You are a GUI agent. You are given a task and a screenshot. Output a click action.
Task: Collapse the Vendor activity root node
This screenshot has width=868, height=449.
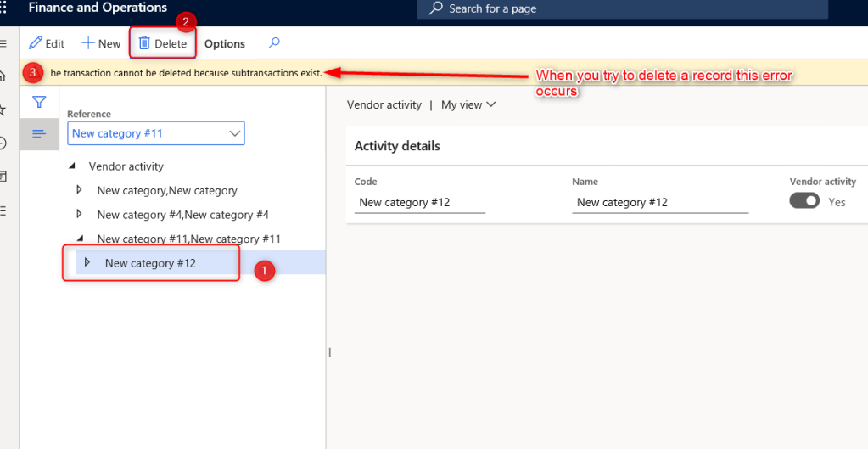[x=71, y=166]
